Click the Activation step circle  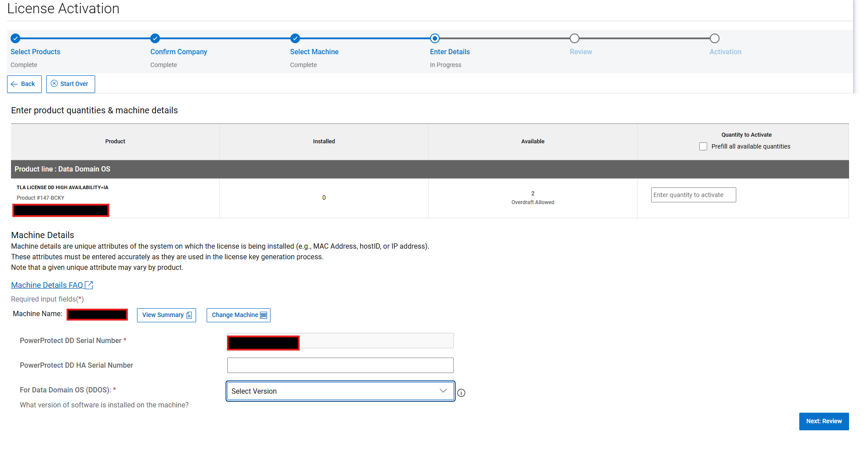point(715,38)
